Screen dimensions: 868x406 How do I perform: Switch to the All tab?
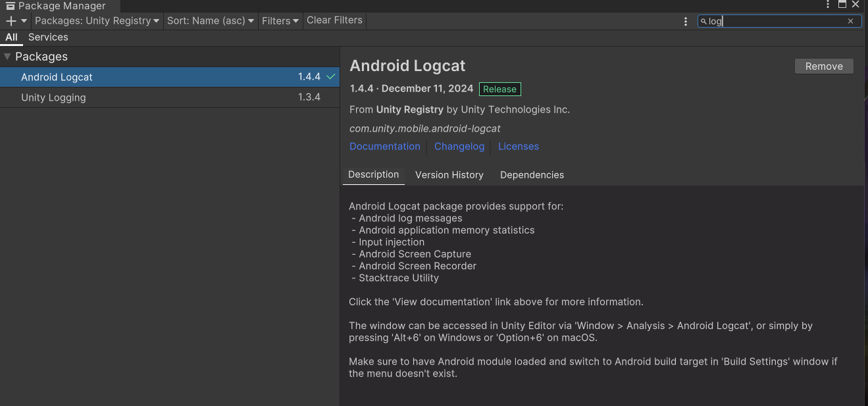click(11, 38)
